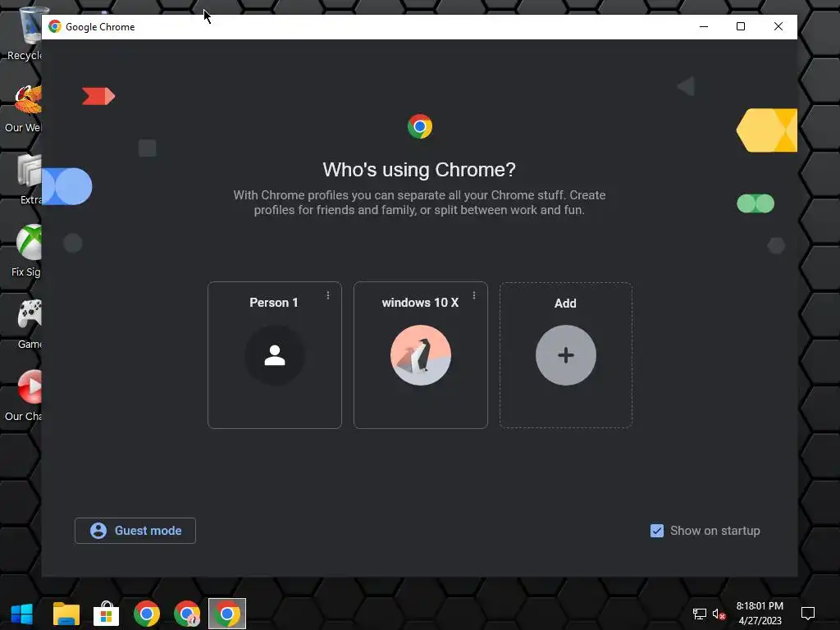The width and height of the screenshot is (840, 630).
Task: Launch Guest mode
Action: pyautogui.click(x=135, y=531)
